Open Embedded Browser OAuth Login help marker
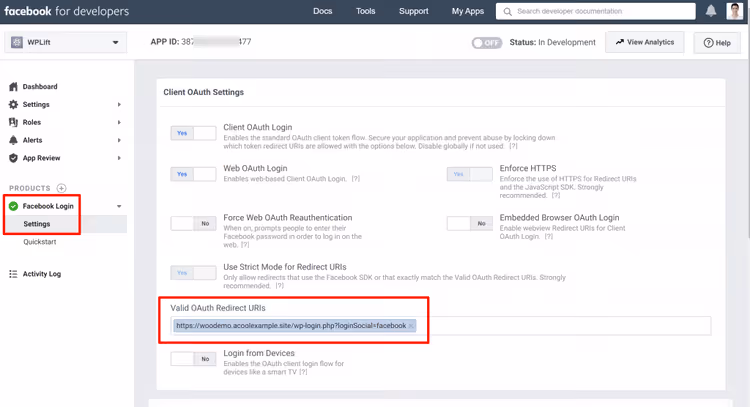The height and width of the screenshot is (407, 750). point(549,237)
